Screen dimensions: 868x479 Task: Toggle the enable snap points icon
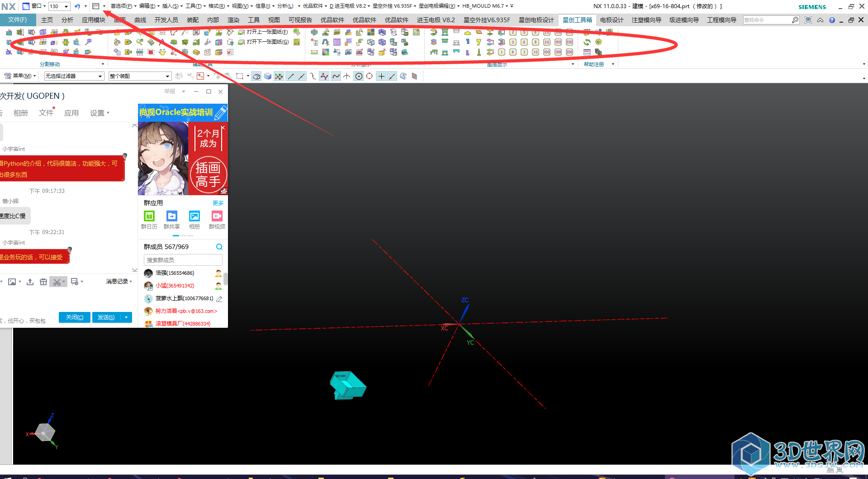click(x=279, y=76)
